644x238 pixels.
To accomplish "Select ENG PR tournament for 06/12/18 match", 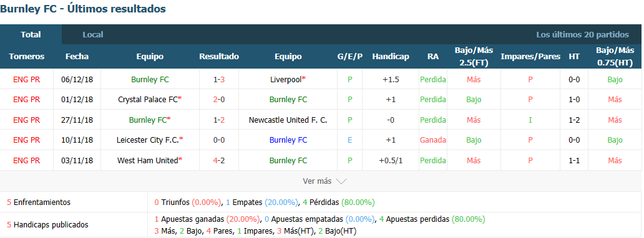I will click(x=27, y=79).
